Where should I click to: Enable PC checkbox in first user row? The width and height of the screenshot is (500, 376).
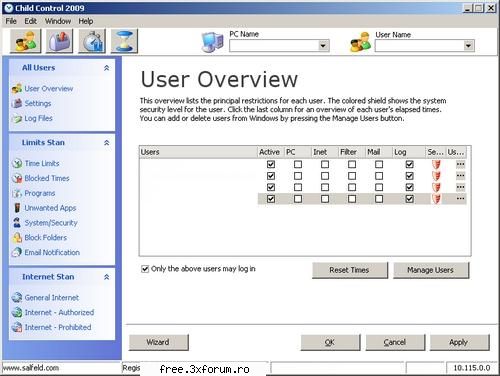(x=298, y=164)
